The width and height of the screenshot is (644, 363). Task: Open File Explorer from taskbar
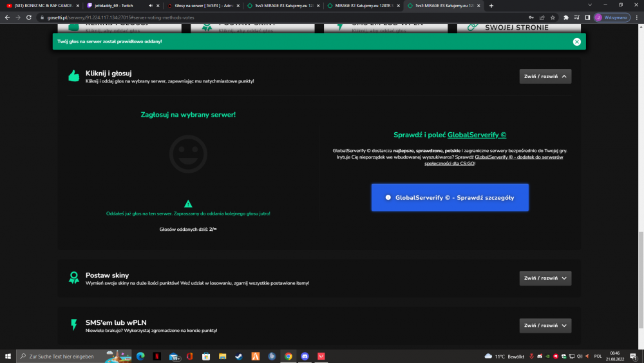tap(223, 357)
